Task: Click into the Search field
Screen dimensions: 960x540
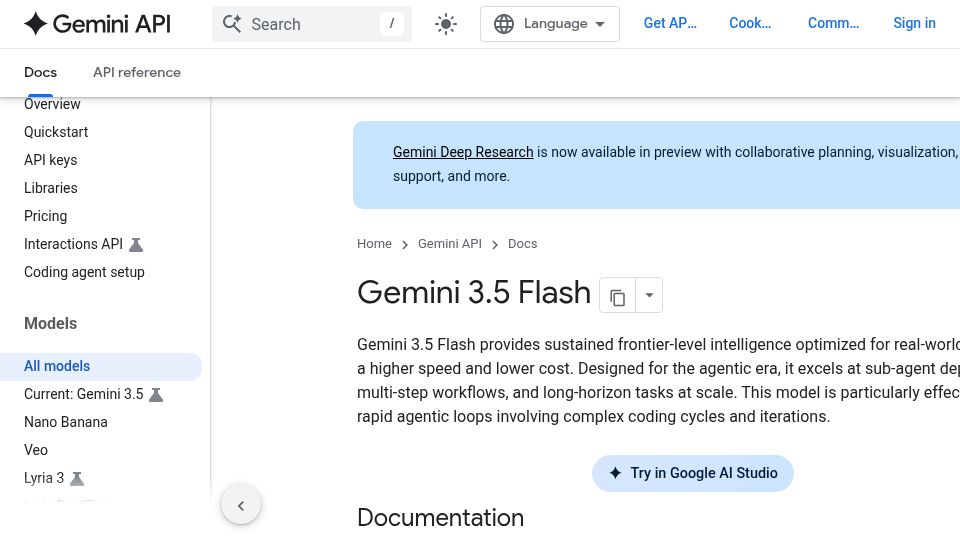Action: [x=312, y=24]
